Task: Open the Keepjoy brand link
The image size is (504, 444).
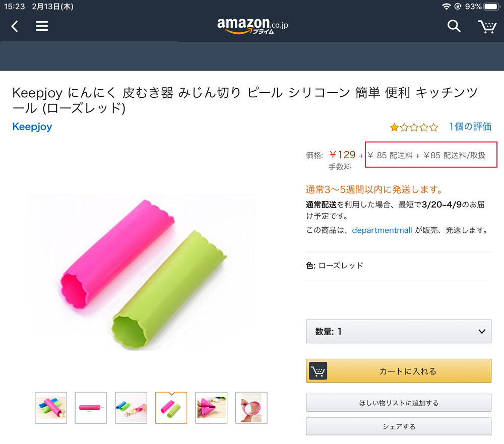Action: [x=32, y=126]
